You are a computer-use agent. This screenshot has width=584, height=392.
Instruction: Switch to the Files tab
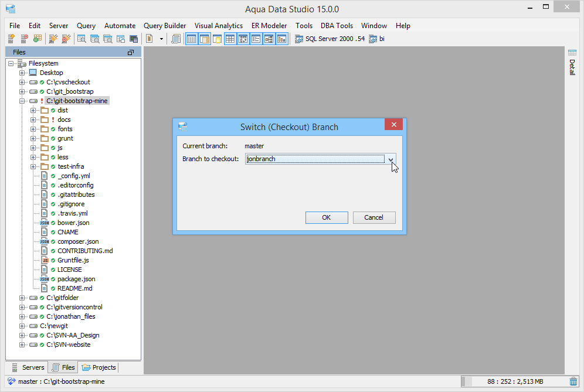point(63,367)
